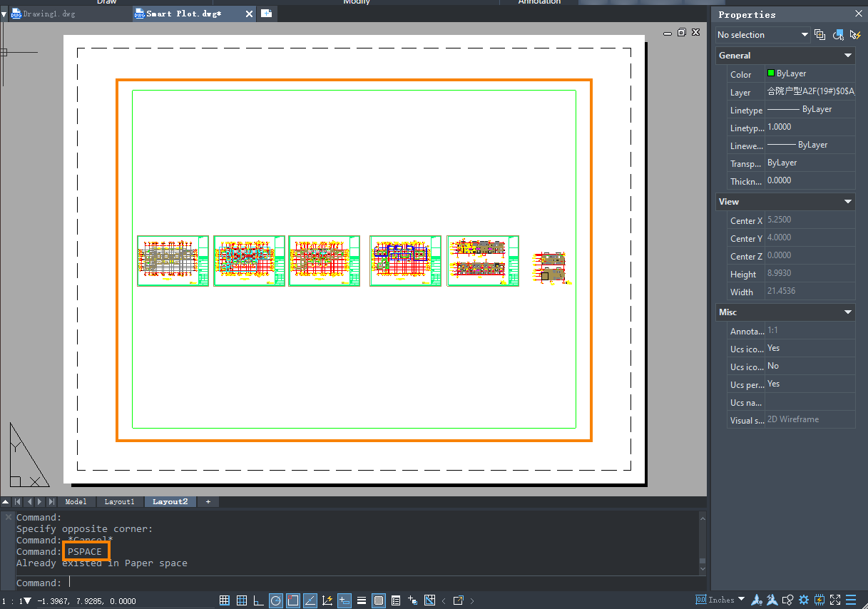Click the Transparency ByLayer value

tap(810, 163)
